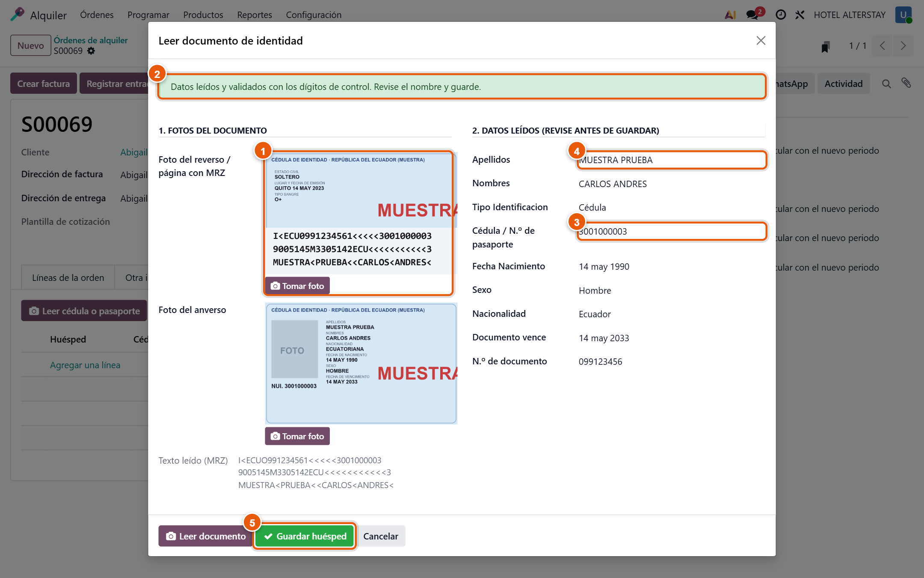924x578 pixels.
Task: Click Agregar una línea link
Action: [85, 365]
